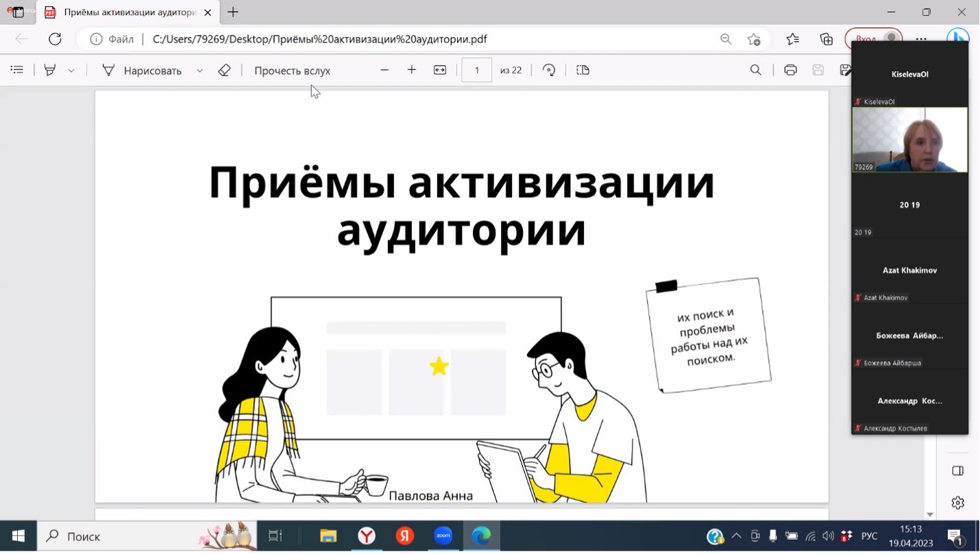Expand highlighter color options dropdown
This screenshot has height=554, width=980.
click(x=71, y=71)
